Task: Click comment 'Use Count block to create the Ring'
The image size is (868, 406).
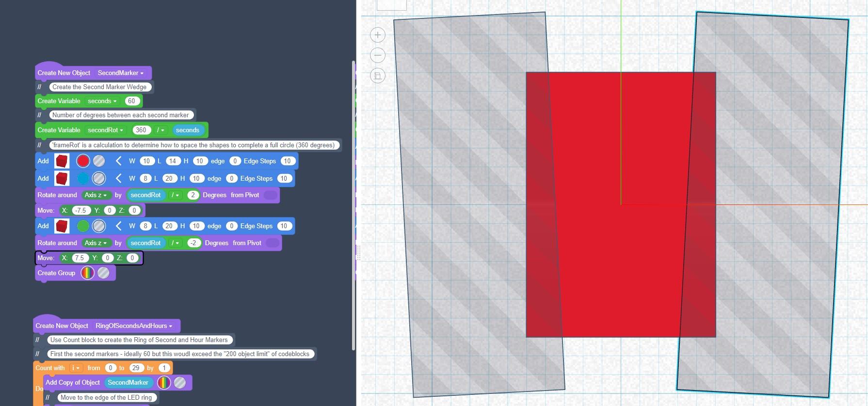Action: (x=139, y=340)
